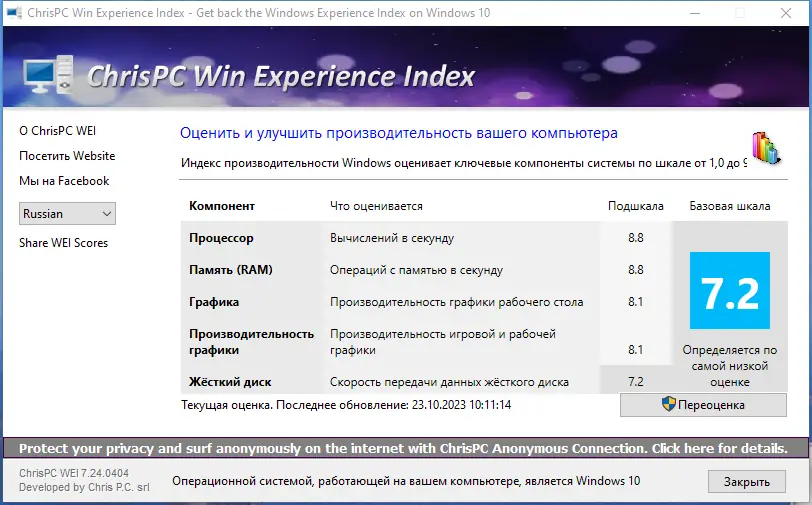Minimize the window
The height and width of the screenshot is (505, 812).
[695, 13]
